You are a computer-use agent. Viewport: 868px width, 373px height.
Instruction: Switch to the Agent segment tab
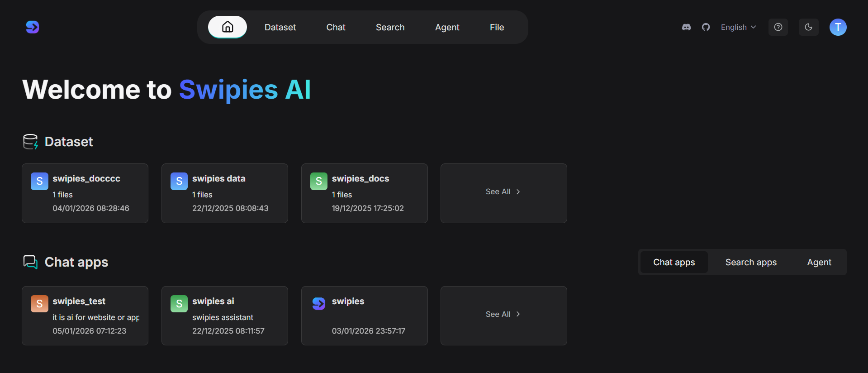pos(819,262)
